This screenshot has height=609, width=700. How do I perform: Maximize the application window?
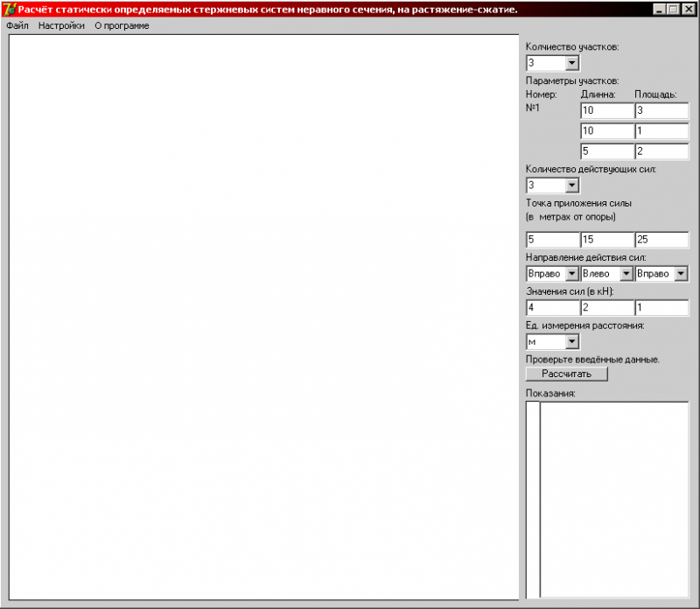[673, 10]
